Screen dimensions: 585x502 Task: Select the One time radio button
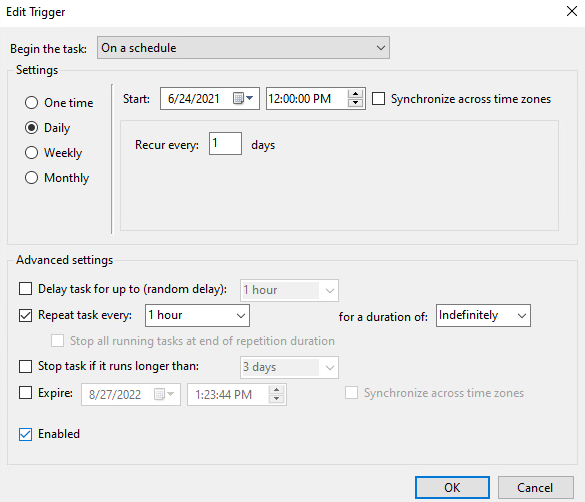[x=31, y=103]
